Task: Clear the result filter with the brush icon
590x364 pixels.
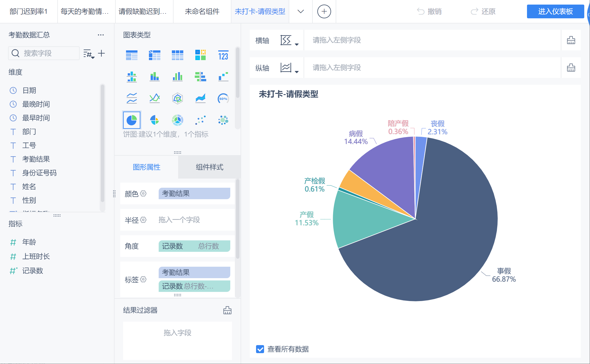Action: click(x=227, y=310)
